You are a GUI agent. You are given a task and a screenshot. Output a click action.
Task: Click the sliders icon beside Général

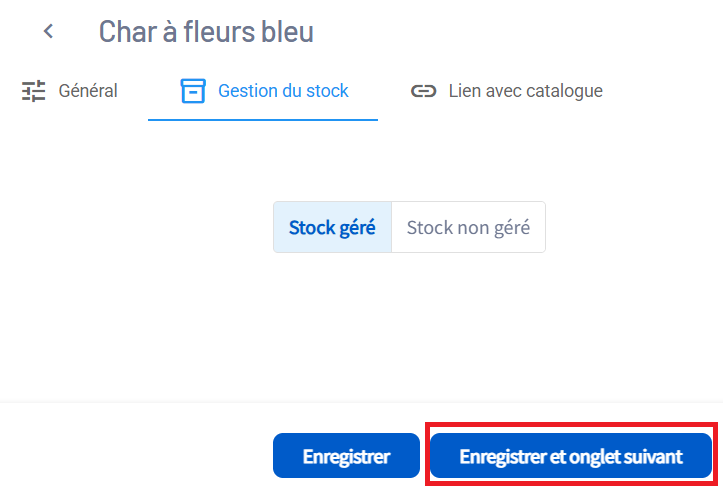coord(34,91)
